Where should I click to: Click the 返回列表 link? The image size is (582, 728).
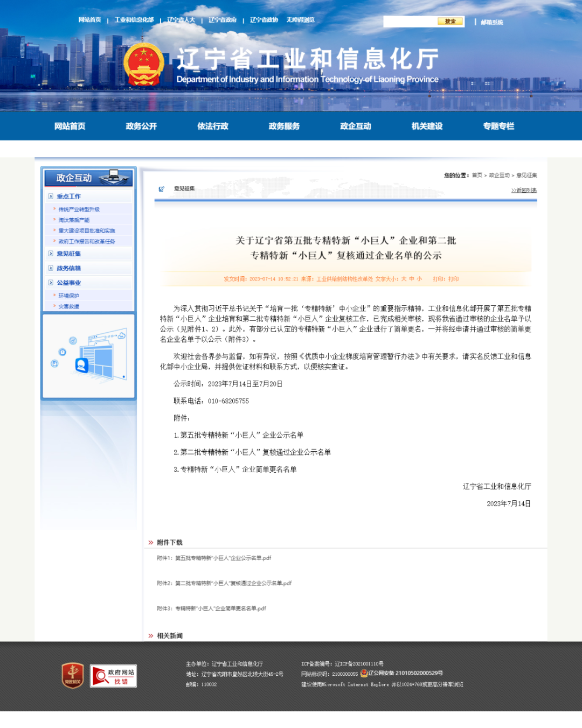(524, 191)
